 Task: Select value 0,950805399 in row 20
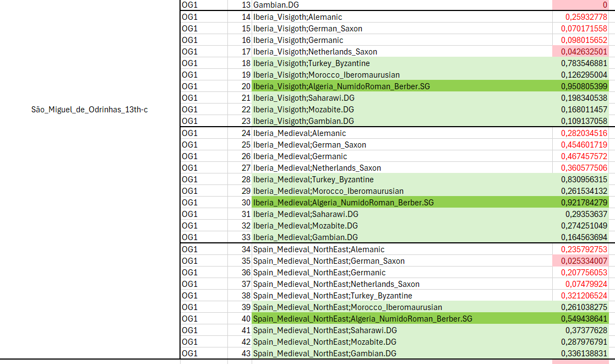[x=580, y=86]
